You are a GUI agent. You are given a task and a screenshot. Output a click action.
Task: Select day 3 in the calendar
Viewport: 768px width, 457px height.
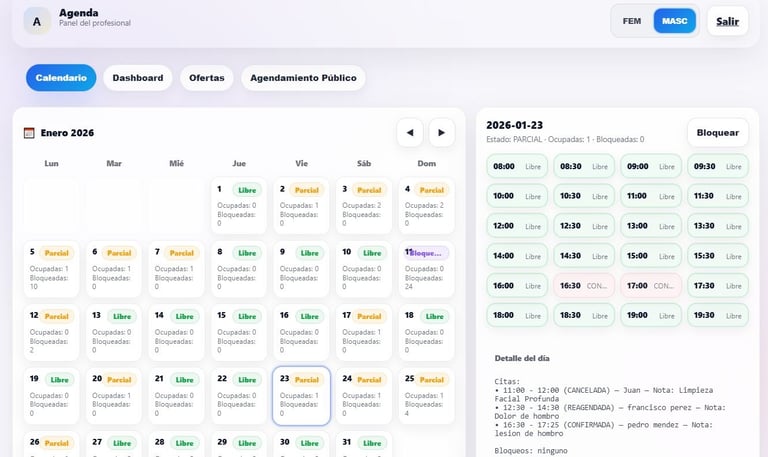tap(364, 206)
